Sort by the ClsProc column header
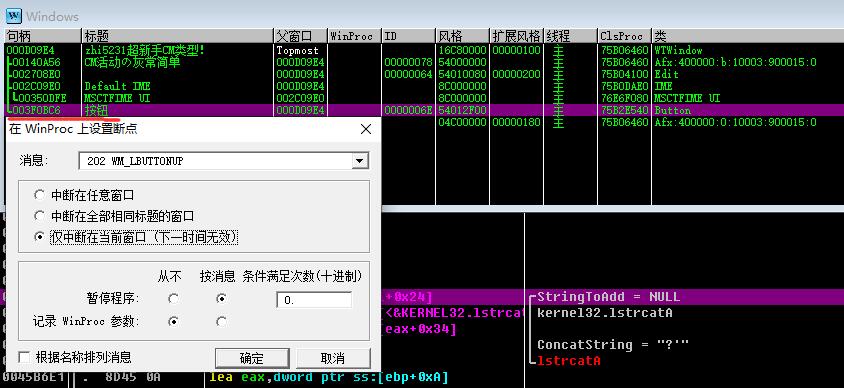 pyautogui.click(x=624, y=36)
